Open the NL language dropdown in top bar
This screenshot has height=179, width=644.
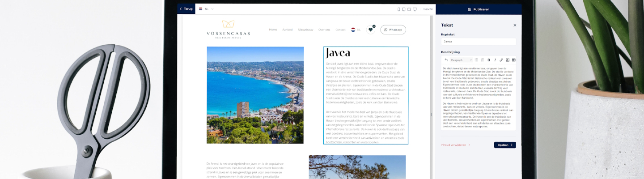[207, 9]
